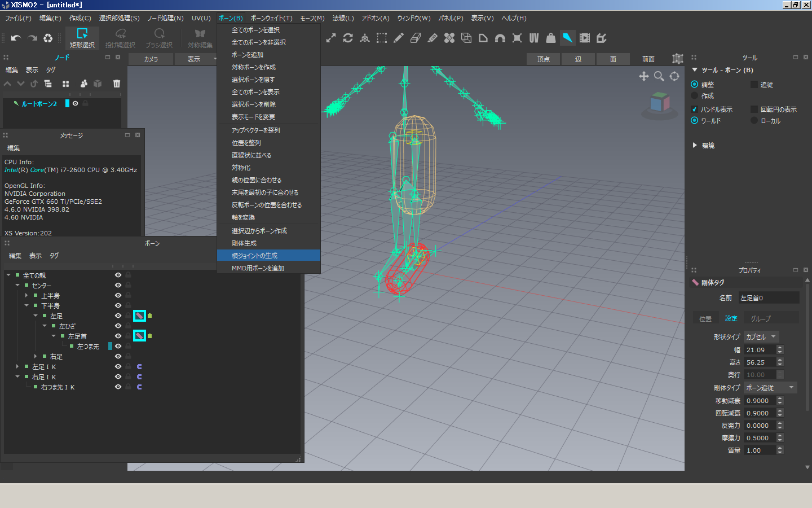
Task: Select the ローカル radio button
Action: point(754,120)
